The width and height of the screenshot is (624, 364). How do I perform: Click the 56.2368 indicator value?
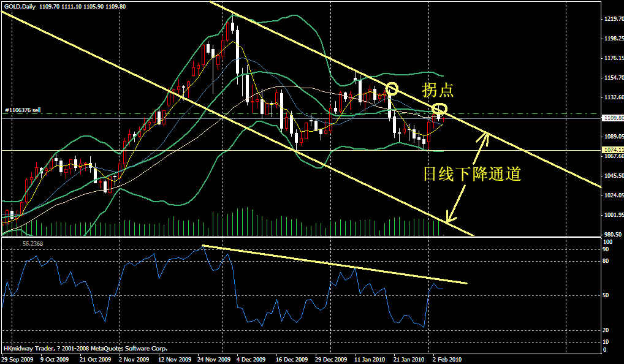(x=32, y=243)
